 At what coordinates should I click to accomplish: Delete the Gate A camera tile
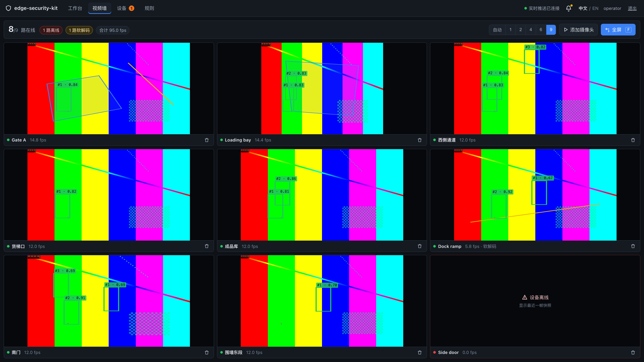click(x=207, y=140)
